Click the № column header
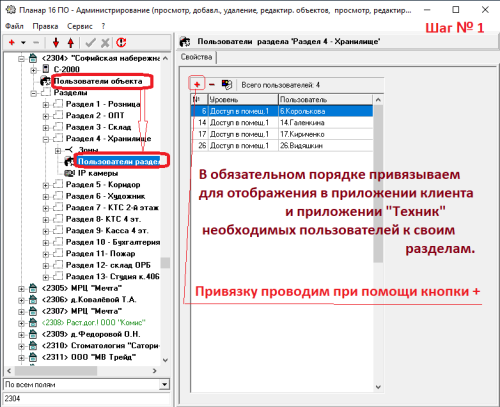This screenshot has width=500, height=407. point(199,99)
